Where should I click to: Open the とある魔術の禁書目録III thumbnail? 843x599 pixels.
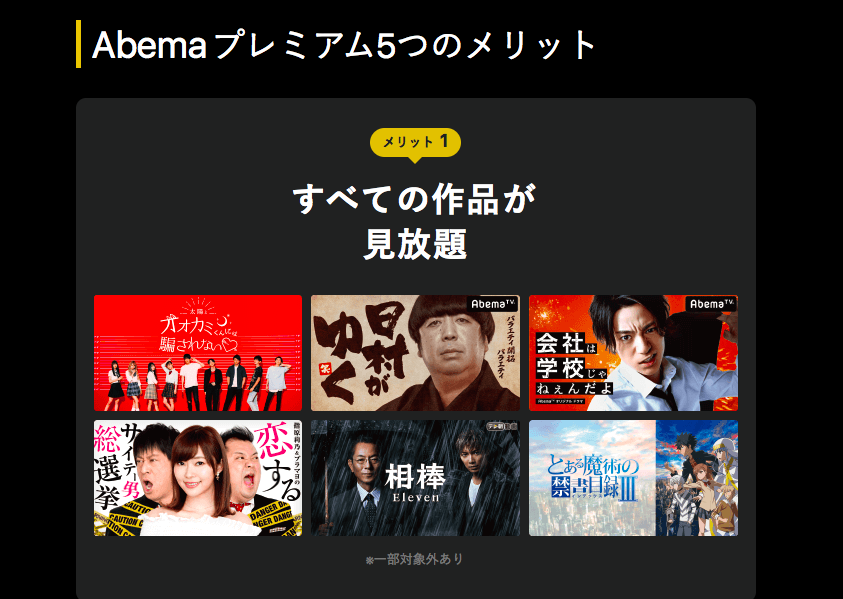[633, 478]
